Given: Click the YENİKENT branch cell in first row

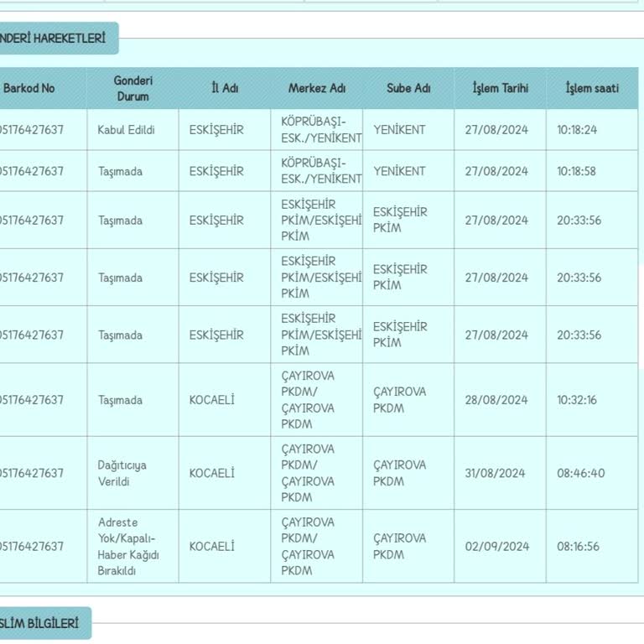Looking at the screenshot, I should [408, 130].
